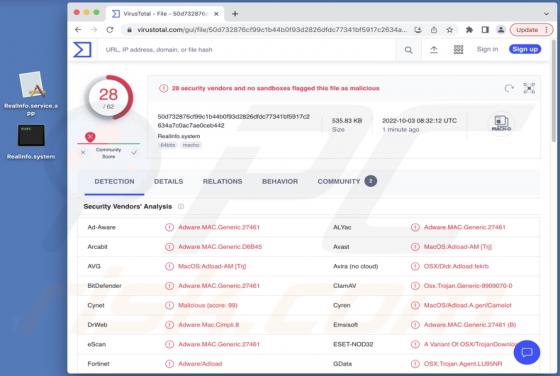
Task: Open the Update menu three dots
Action: click(x=546, y=30)
